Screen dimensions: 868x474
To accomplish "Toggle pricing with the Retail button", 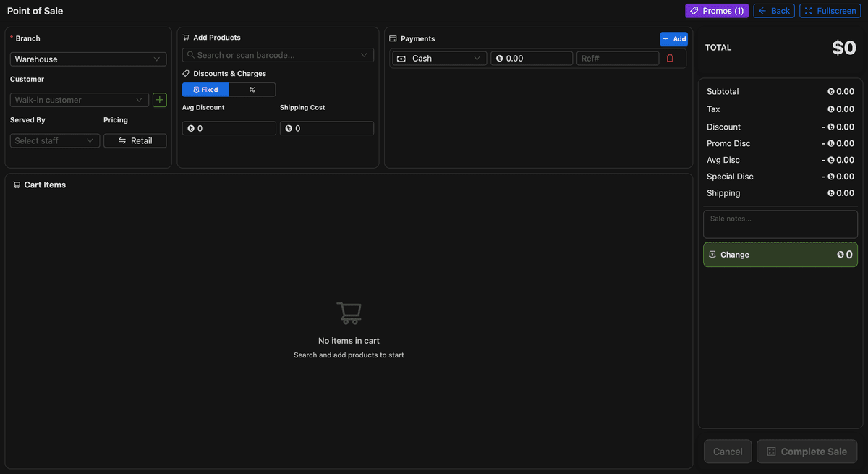I will tap(135, 140).
